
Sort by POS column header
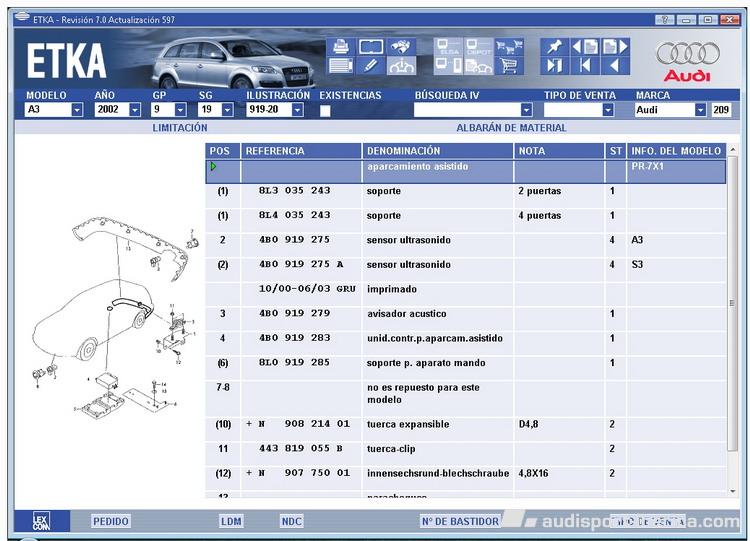tap(222, 151)
